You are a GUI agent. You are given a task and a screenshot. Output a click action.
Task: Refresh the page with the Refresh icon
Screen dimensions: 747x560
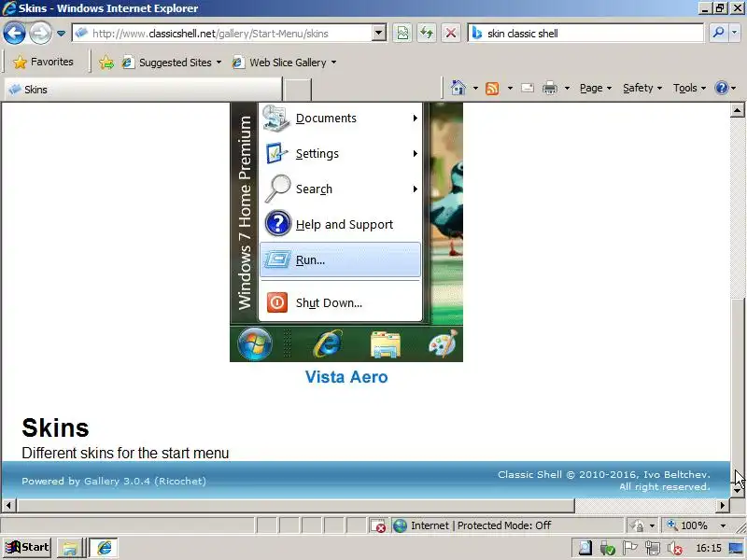click(x=427, y=34)
